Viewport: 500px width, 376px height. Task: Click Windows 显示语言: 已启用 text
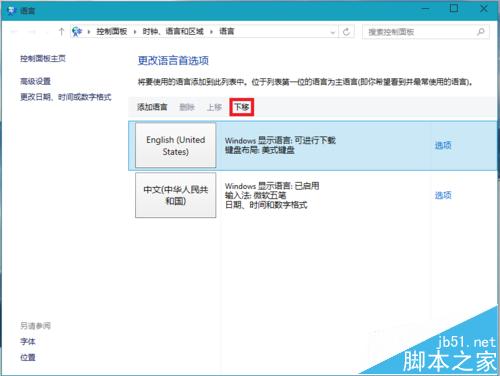coord(272,186)
